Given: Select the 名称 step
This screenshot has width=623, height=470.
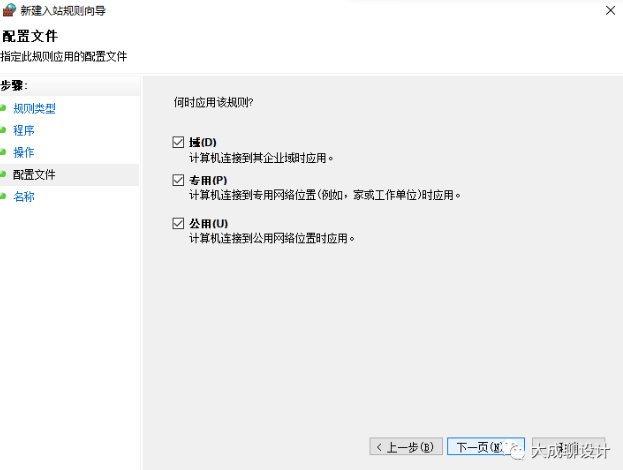Looking at the screenshot, I should (x=24, y=197).
